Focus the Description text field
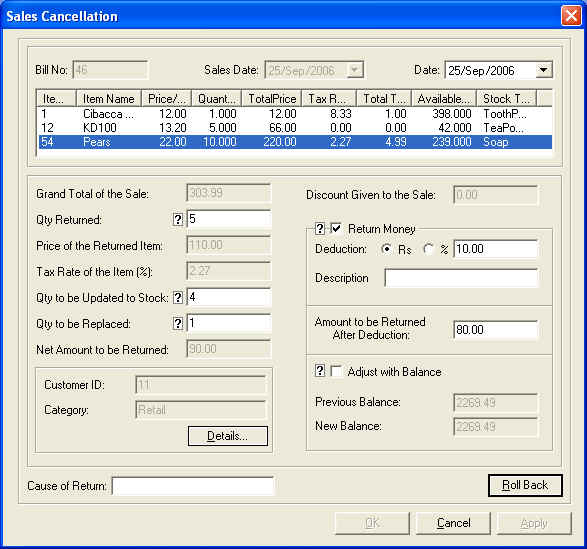The height and width of the screenshot is (549, 587). (461, 278)
